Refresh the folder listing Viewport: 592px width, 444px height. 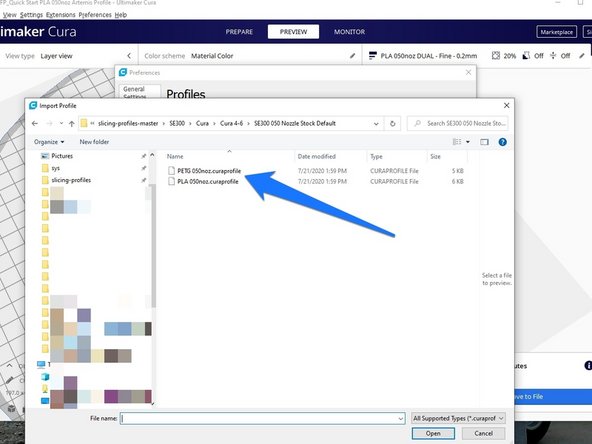tap(392, 123)
